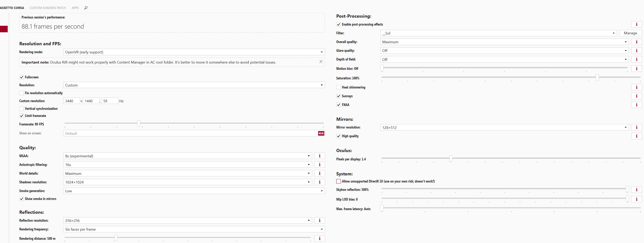Enable Vertical synchronization
This screenshot has height=243, width=644.
(x=22, y=109)
